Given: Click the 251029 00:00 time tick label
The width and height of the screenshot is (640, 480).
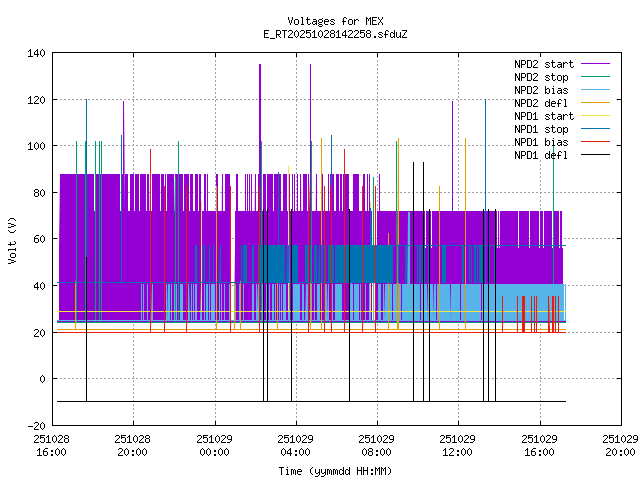Looking at the screenshot, I should coord(214,445).
